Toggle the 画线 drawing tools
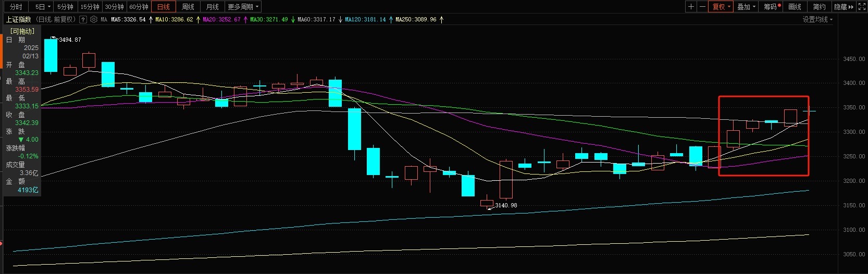 (795, 7)
